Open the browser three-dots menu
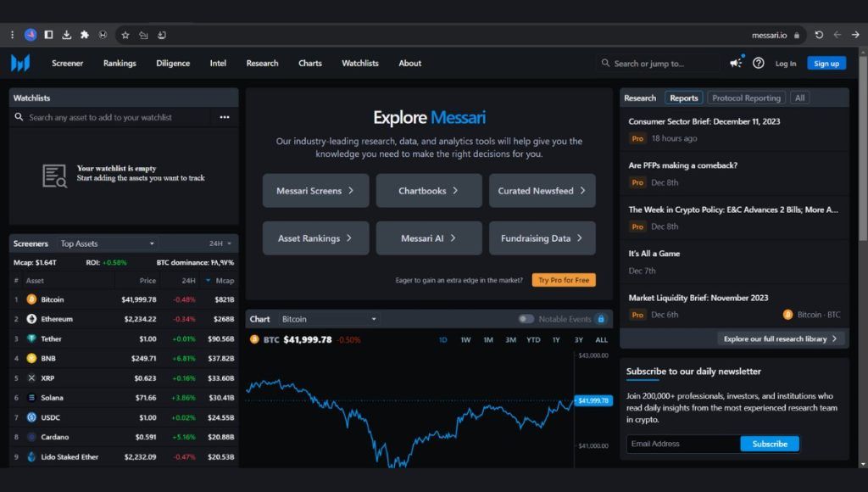 pos(12,35)
